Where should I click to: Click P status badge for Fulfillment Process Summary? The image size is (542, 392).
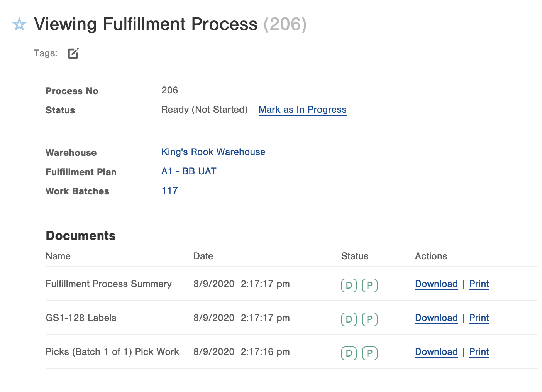pyautogui.click(x=369, y=285)
